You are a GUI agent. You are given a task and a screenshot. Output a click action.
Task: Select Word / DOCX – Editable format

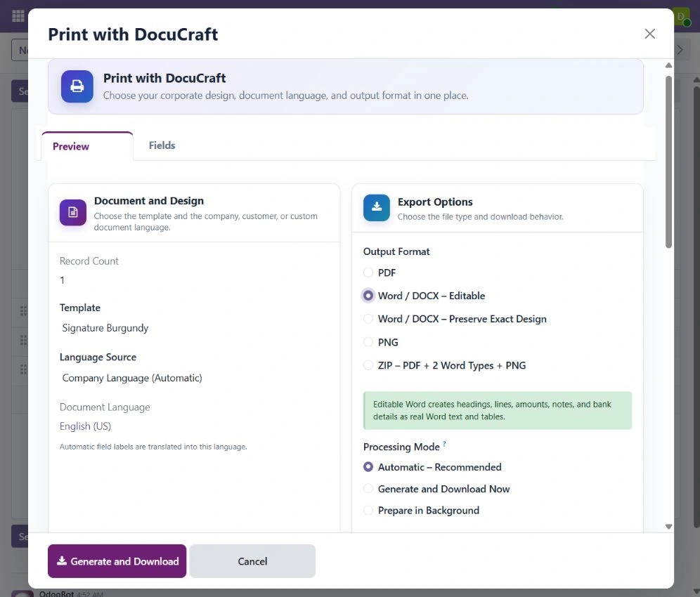point(368,296)
